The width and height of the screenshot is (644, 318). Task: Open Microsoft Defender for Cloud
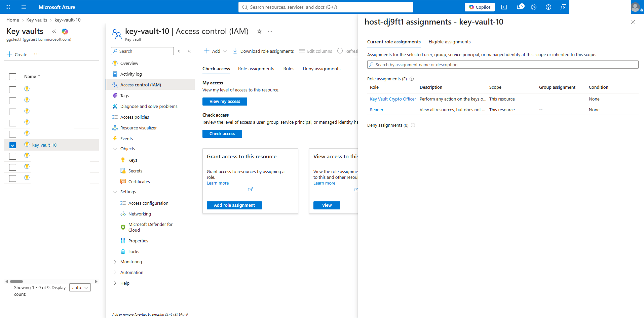pyautogui.click(x=150, y=227)
